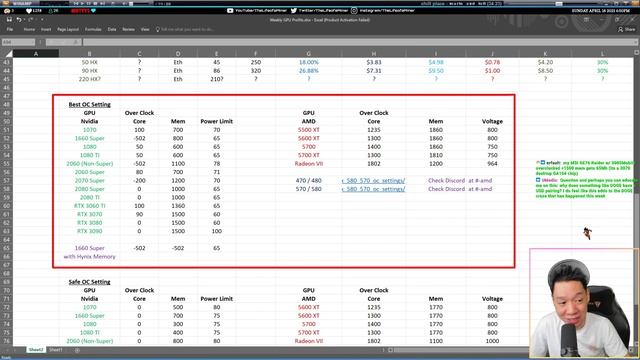Viewport: 640px width, 360px height.
Task: Open the Page Layout tab
Action: (x=68, y=29)
